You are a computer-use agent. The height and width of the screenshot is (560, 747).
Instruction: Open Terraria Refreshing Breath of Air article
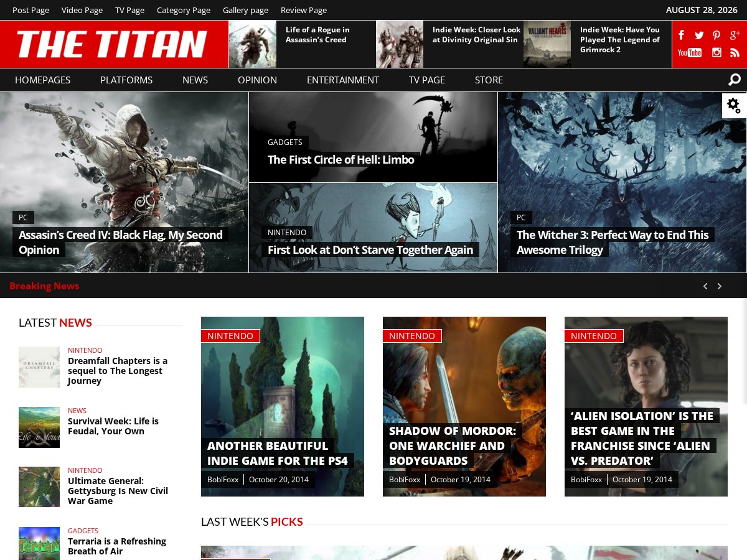click(117, 546)
